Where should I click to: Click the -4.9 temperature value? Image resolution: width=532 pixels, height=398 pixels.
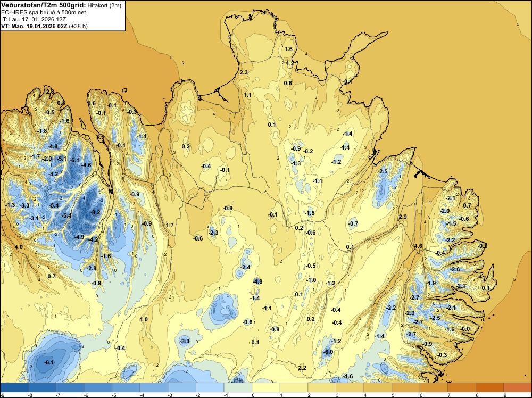pyautogui.click(x=79, y=237)
